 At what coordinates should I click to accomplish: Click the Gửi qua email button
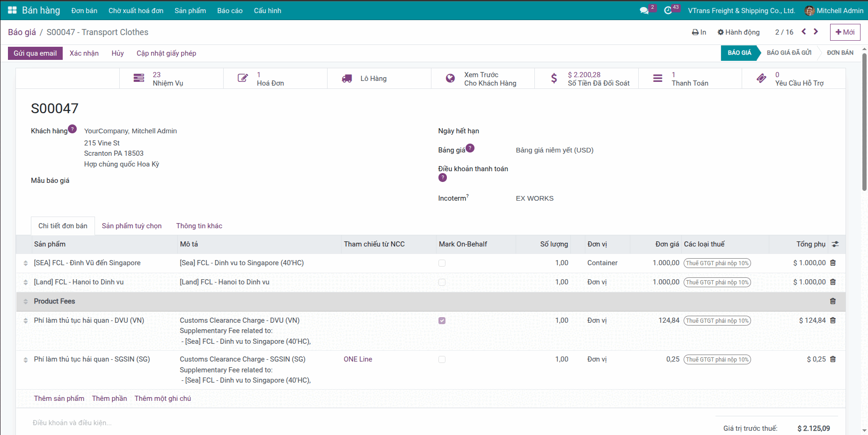pyautogui.click(x=35, y=53)
